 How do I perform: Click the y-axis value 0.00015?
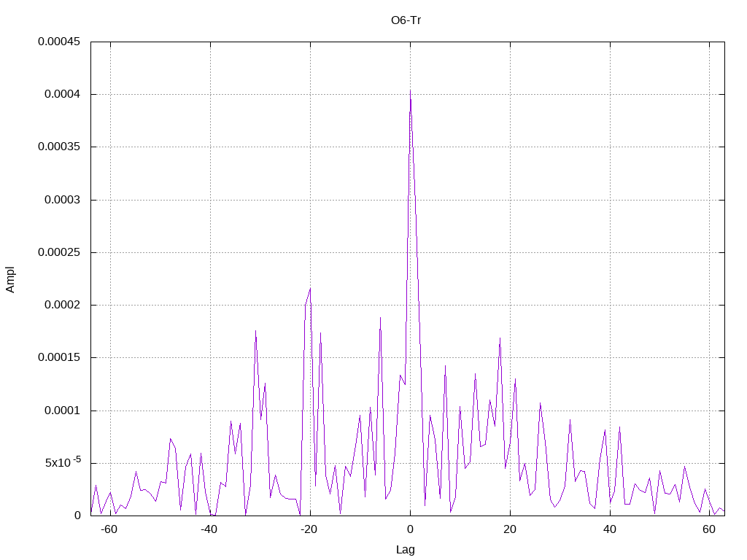pos(59,357)
